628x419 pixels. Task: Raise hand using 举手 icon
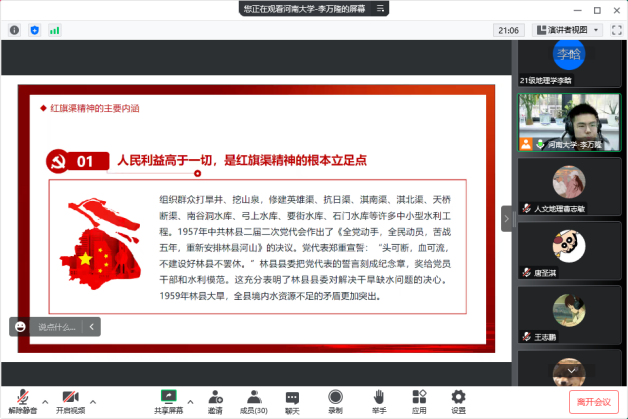coord(379,399)
